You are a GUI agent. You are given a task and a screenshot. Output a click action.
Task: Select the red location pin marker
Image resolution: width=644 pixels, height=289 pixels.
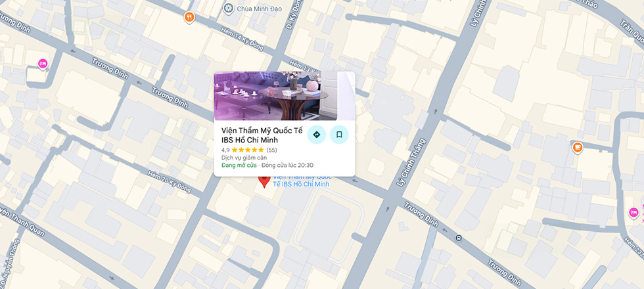264,181
